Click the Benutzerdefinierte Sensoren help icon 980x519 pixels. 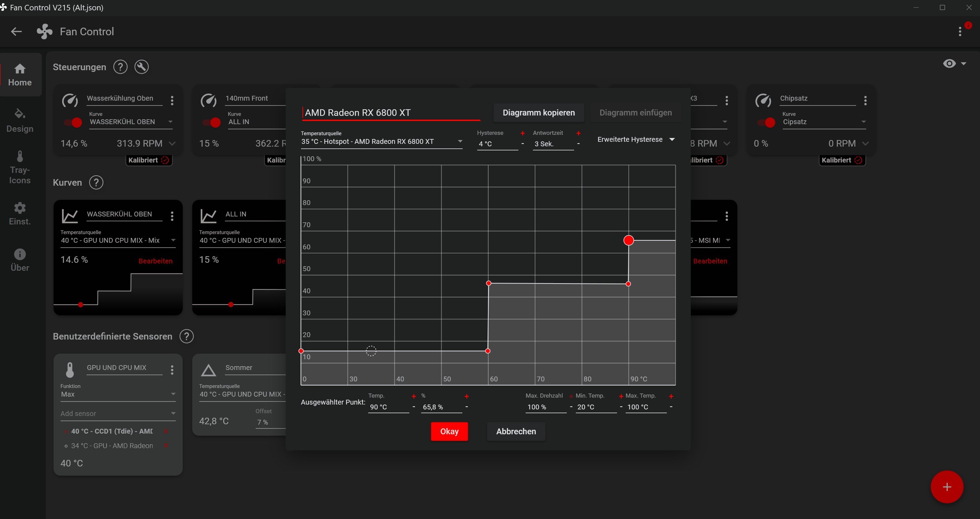click(x=187, y=336)
